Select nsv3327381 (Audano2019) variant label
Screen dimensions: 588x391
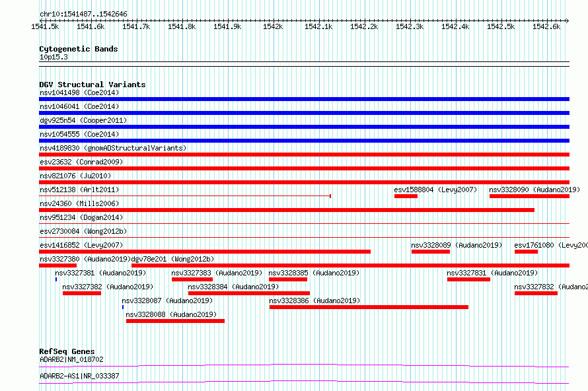[x=100, y=273]
